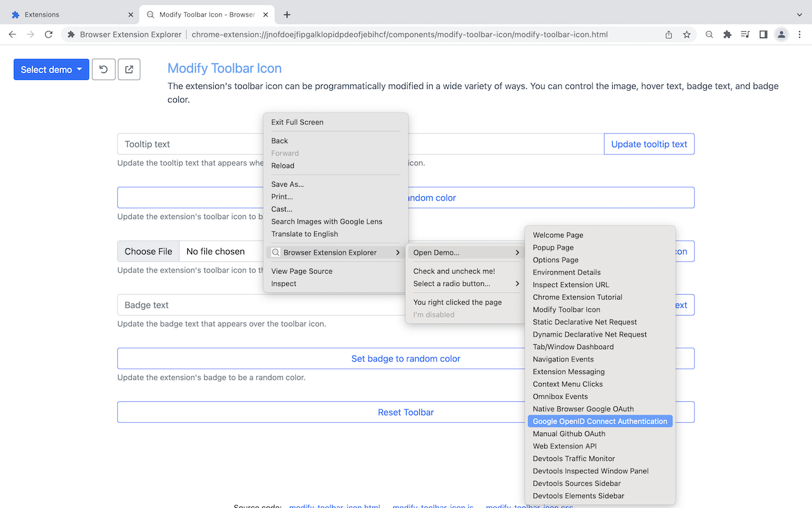The height and width of the screenshot is (508, 812).
Task: Click the reset demo icon beside Select demo
Action: [x=103, y=69]
